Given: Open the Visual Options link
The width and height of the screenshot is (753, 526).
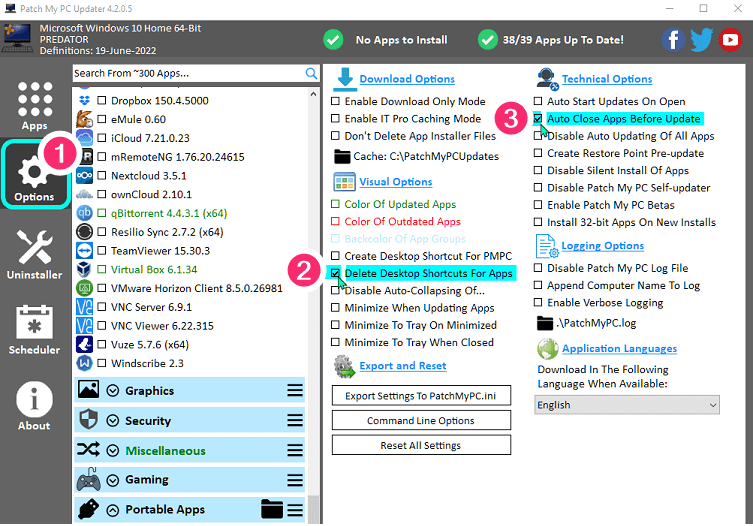Looking at the screenshot, I should pos(396,182).
